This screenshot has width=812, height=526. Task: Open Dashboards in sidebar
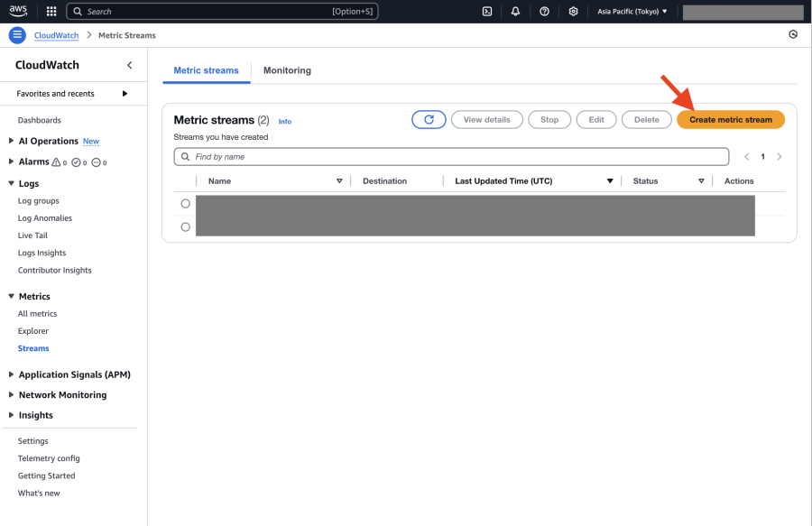pos(40,120)
